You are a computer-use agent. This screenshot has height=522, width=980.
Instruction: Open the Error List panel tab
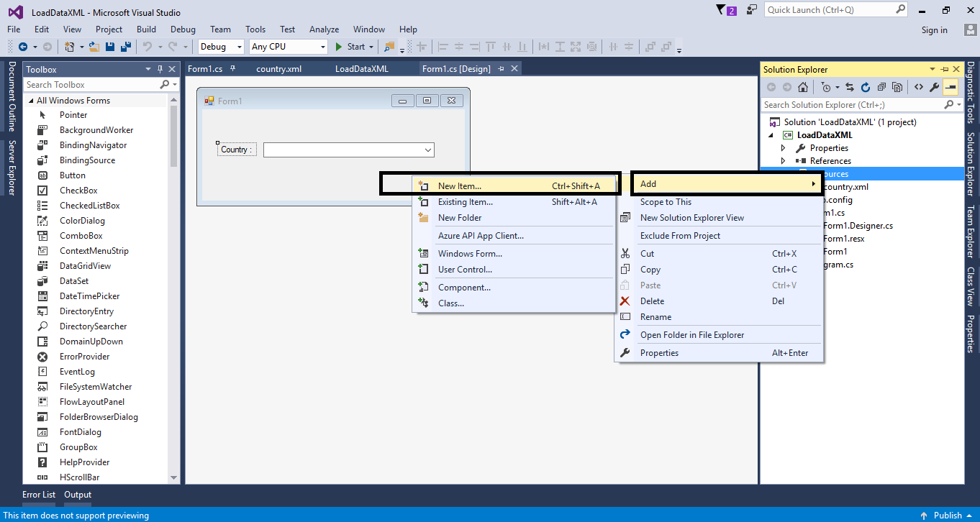(x=39, y=495)
